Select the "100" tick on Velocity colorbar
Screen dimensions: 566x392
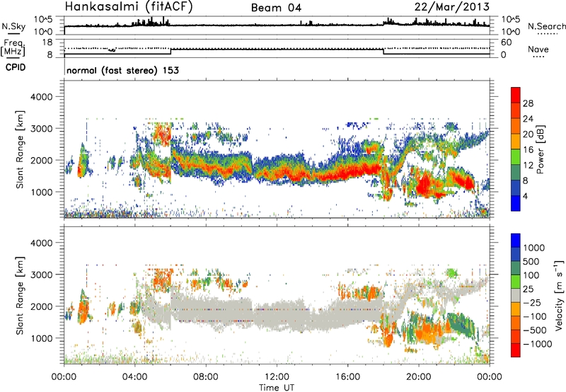tap(531, 275)
